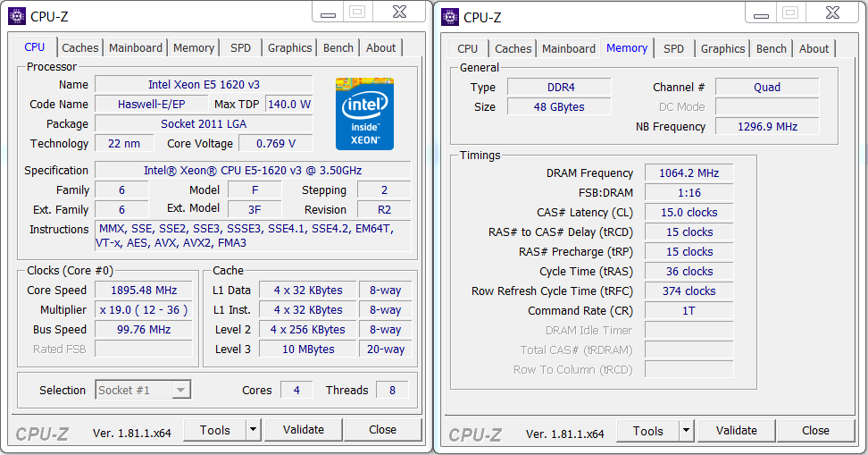Screen dimensions: 868x455
Task: Select the Graphics tab in left window
Action: click(289, 48)
